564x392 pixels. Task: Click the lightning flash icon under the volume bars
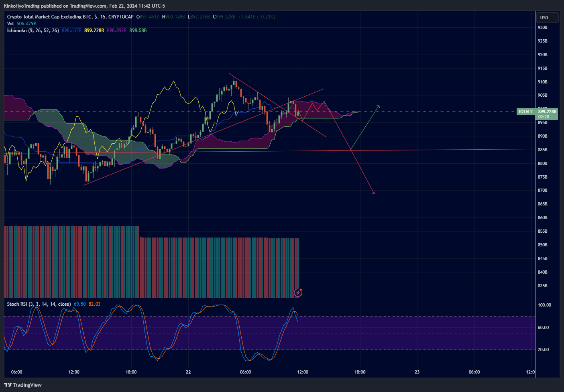click(298, 292)
